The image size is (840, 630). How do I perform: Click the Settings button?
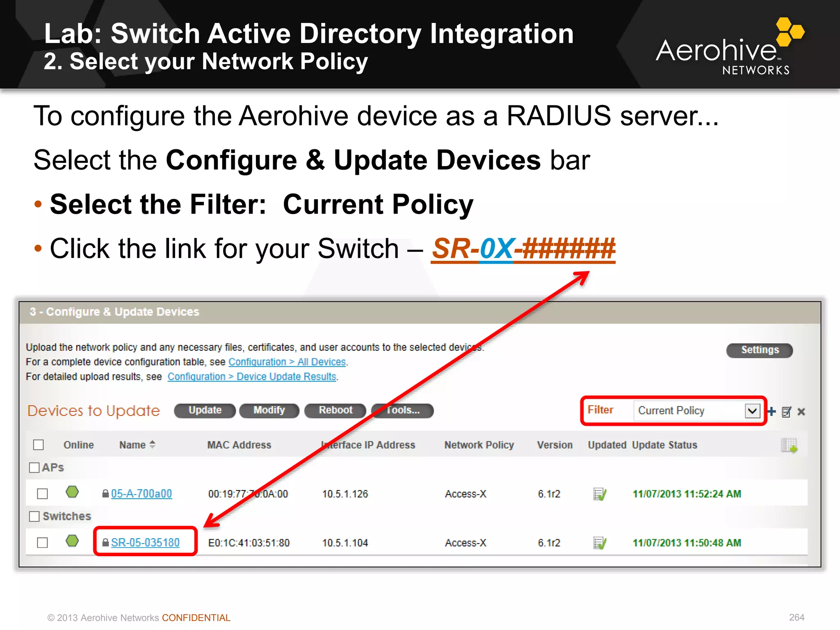pyautogui.click(x=760, y=350)
